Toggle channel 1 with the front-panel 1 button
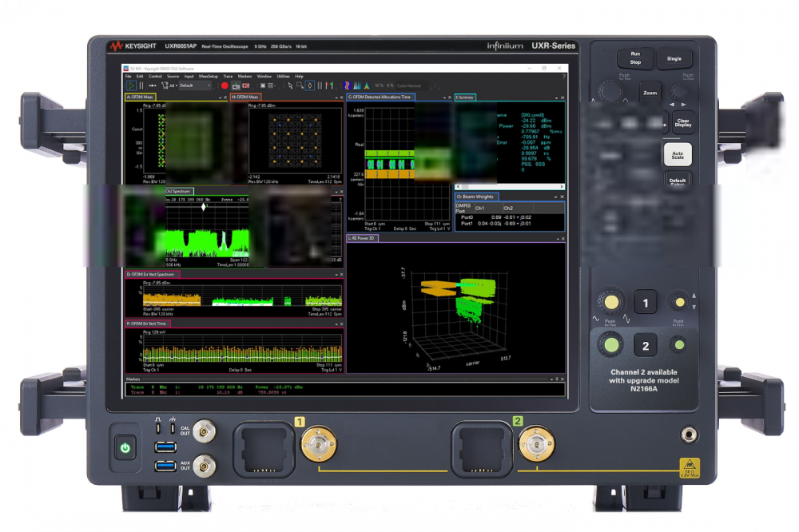This screenshot has height=532, width=799. pyautogui.click(x=645, y=304)
